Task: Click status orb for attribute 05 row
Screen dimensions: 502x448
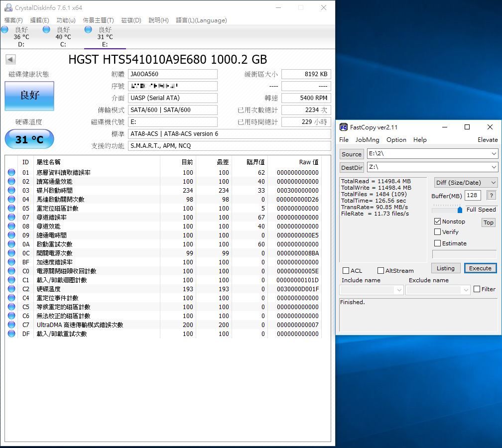Action: [11, 208]
